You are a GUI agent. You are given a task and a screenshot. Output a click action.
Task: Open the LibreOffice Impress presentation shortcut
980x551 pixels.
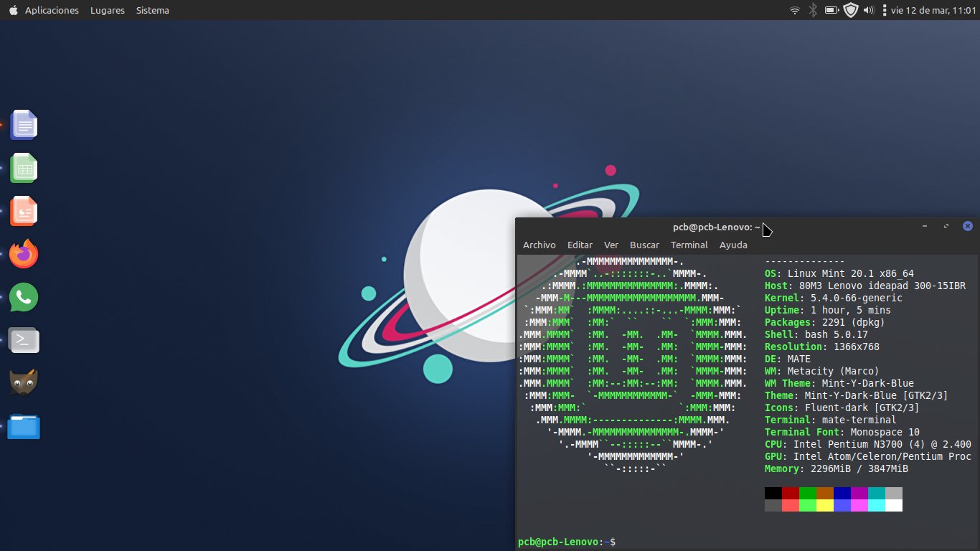pyautogui.click(x=24, y=211)
